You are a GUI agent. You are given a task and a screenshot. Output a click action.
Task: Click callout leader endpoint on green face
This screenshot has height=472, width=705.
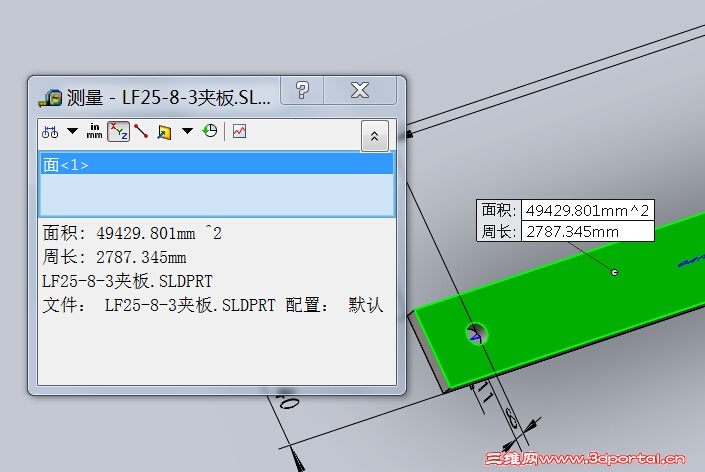coord(615,272)
